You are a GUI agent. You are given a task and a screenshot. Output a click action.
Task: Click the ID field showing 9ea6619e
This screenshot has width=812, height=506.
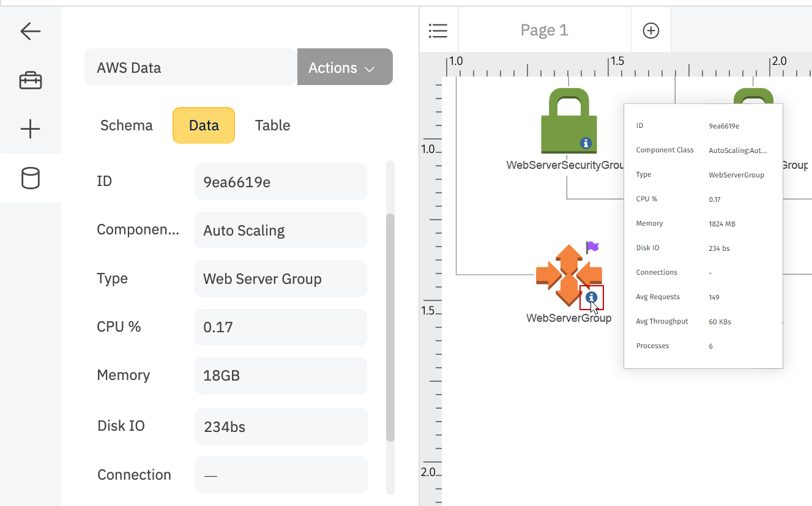pyautogui.click(x=280, y=181)
